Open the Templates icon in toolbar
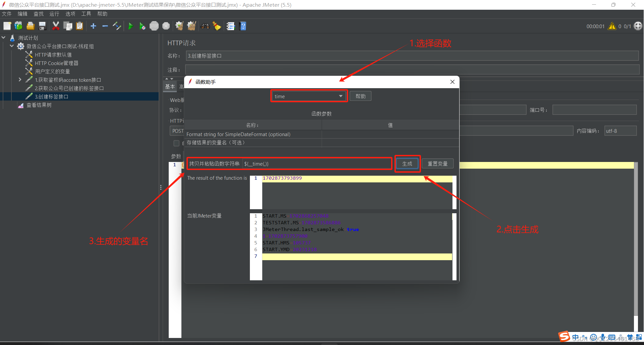 tap(19, 26)
